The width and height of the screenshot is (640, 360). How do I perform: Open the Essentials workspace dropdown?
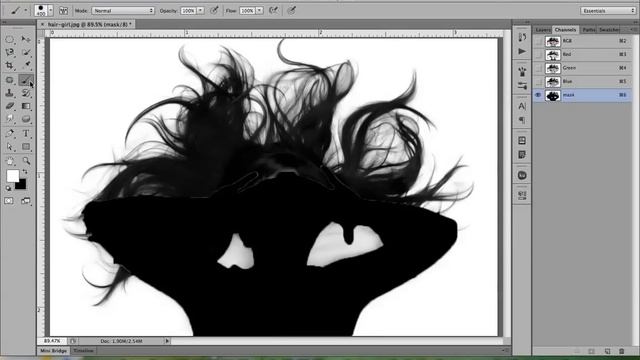(608, 11)
